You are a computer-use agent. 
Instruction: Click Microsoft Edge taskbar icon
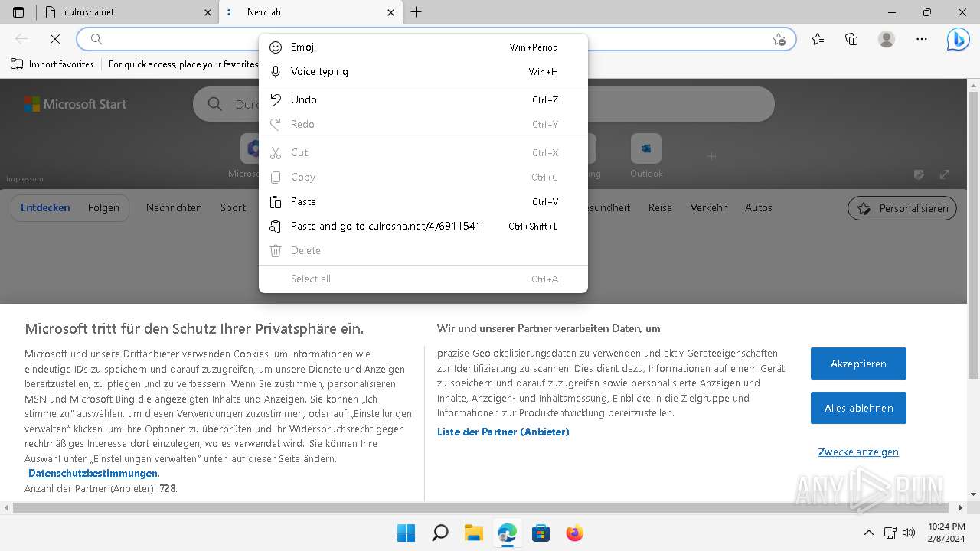[x=507, y=533]
